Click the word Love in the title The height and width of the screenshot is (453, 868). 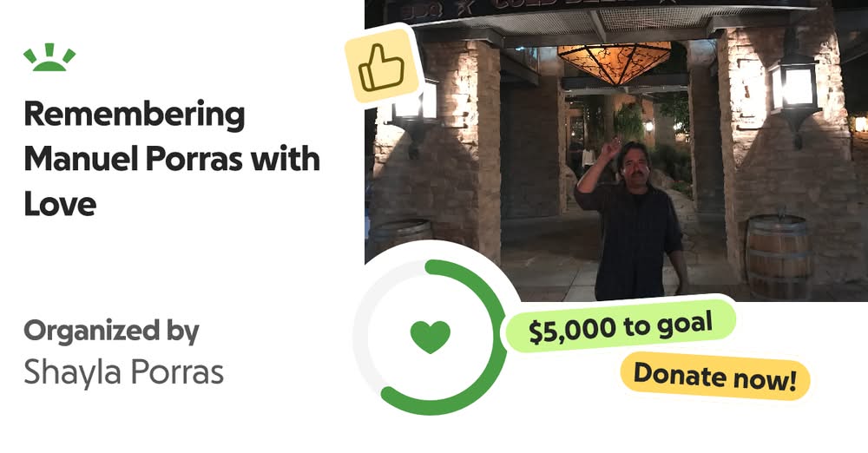point(60,204)
